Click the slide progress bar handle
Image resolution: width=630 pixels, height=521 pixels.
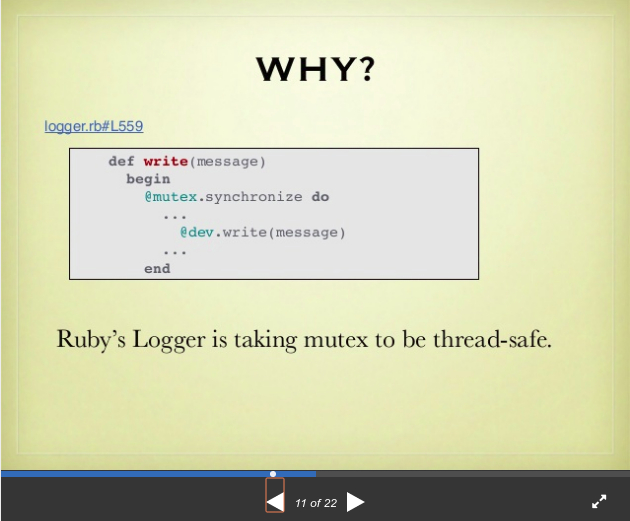273,474
